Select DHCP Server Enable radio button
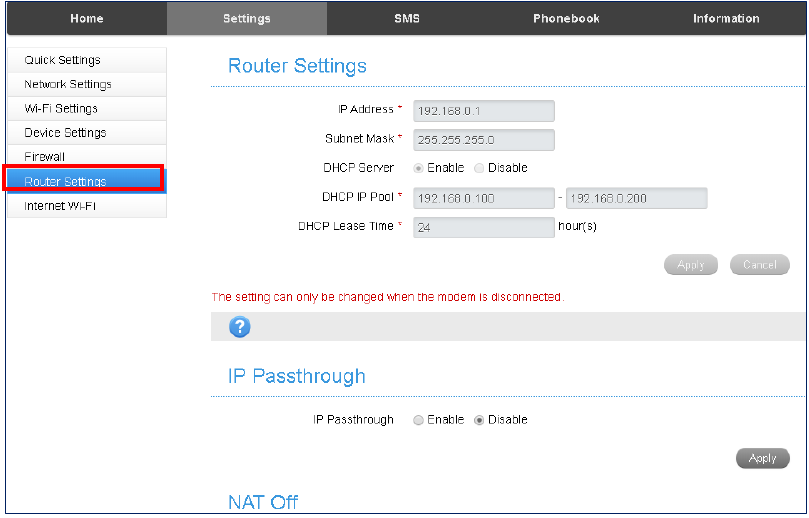 418,168
